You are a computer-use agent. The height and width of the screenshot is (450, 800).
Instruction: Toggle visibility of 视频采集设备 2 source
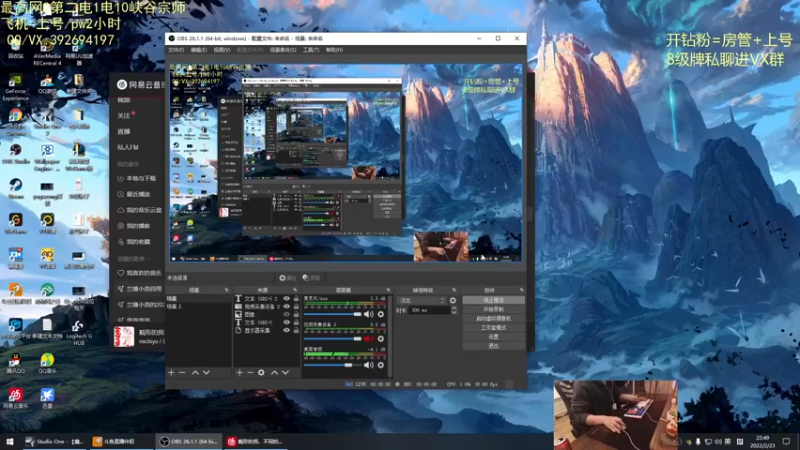click(x=286, y=307)
